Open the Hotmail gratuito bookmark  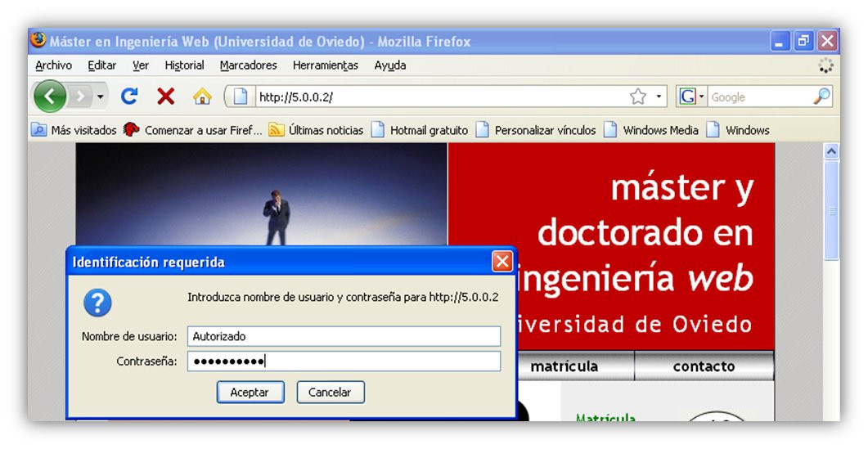point(420,130)
